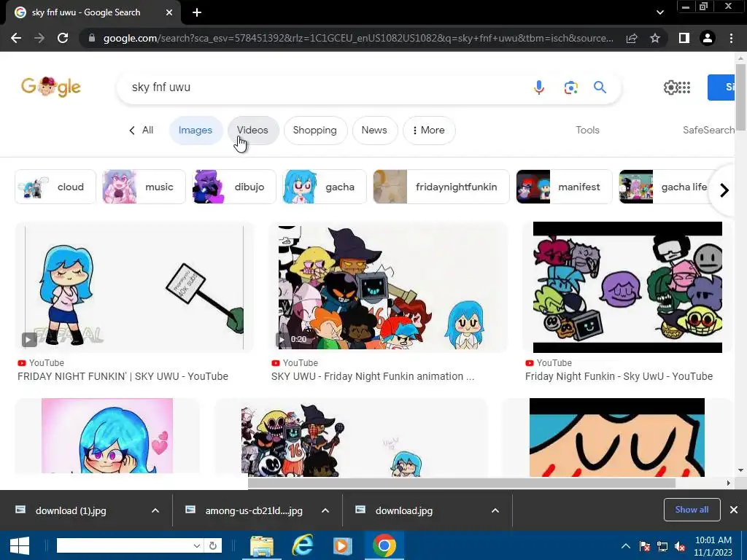Go back to the previous page
The width and height of the screenshot is (747, 560).
16,38
